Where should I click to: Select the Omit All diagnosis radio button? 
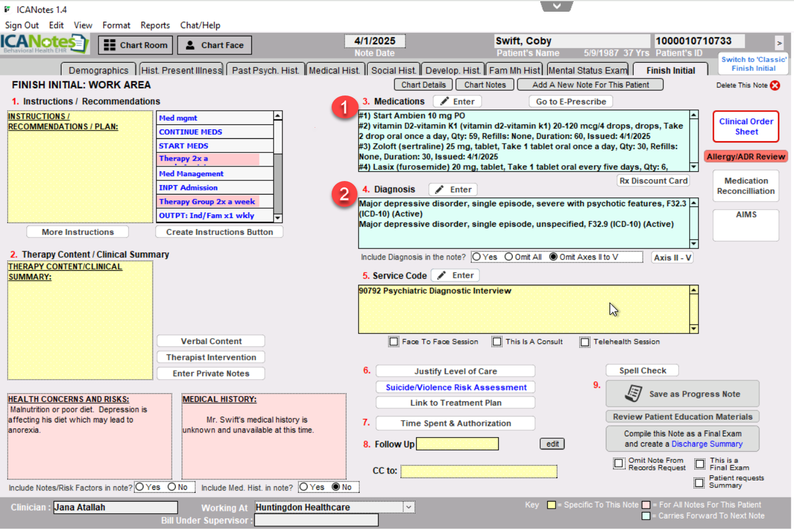pos(509,257)
